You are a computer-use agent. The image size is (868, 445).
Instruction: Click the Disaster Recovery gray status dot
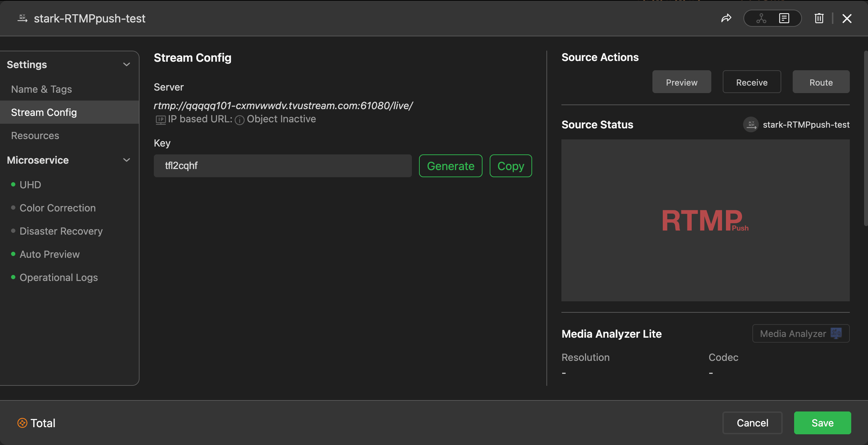coord(13,231)
